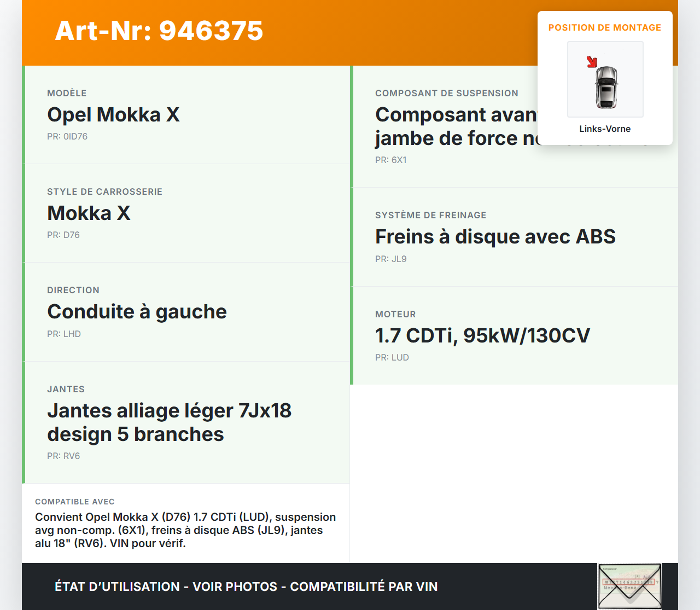This screenshot has width=700, height=610.
Task: Click the Fahrgestell-Nr. VIN document image
Action: (629, 586)
